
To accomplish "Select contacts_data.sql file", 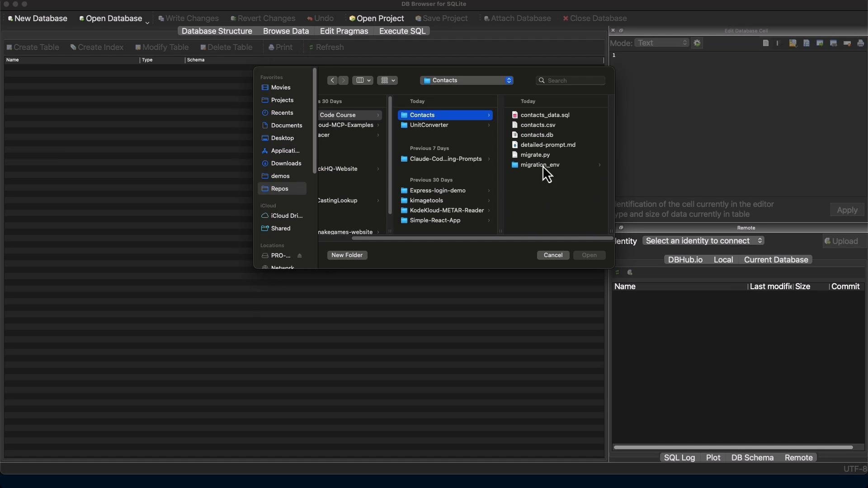I will click(545, 115).
